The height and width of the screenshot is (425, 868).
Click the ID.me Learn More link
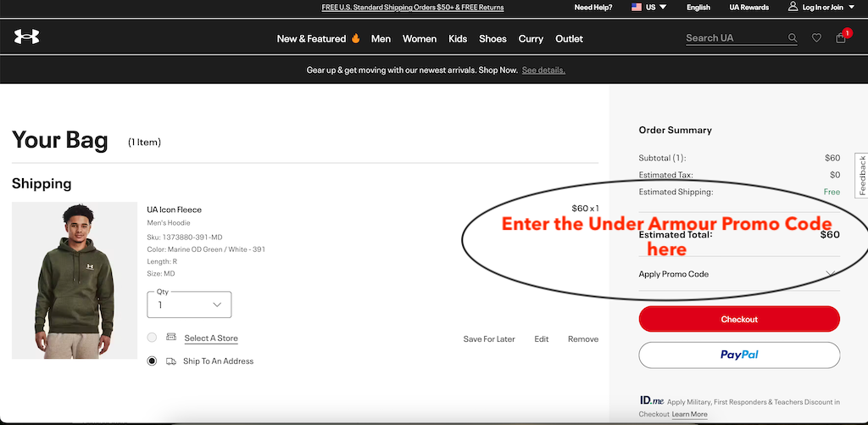click(689, 414)
